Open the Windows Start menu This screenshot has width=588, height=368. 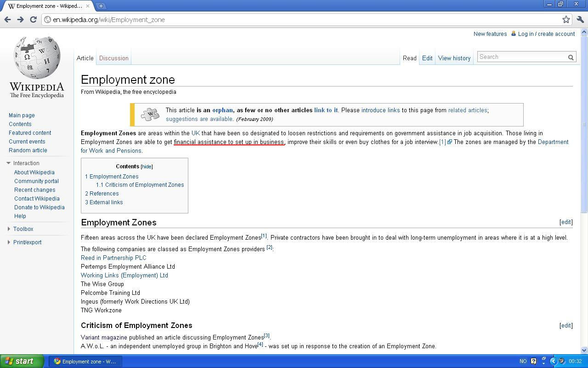click(22, 361)
